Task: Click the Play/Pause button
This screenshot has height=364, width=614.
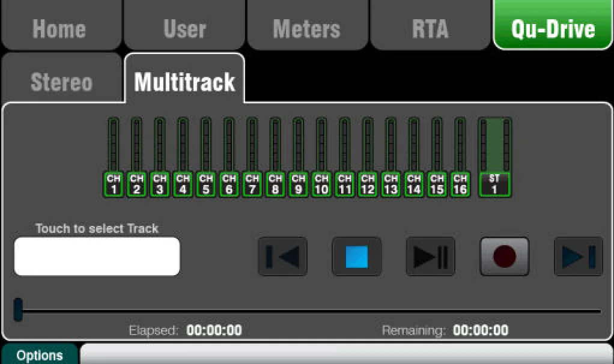Action: 431,256
